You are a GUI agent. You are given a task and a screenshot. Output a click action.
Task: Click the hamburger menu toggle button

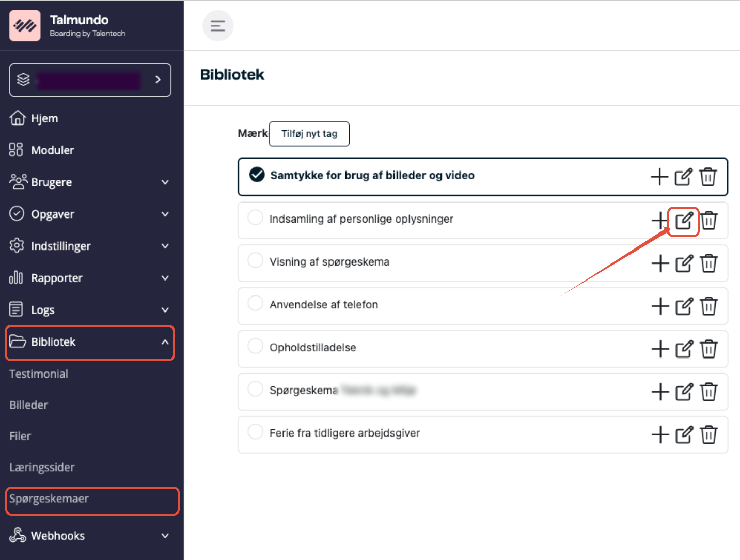pyautogui.click(x=217, y=26)
